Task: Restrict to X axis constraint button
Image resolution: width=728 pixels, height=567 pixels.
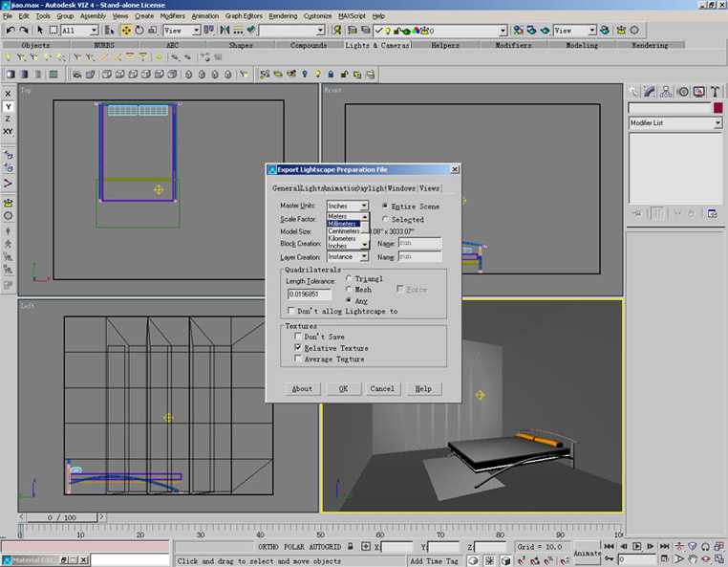Action: click(x=8, y=94)
